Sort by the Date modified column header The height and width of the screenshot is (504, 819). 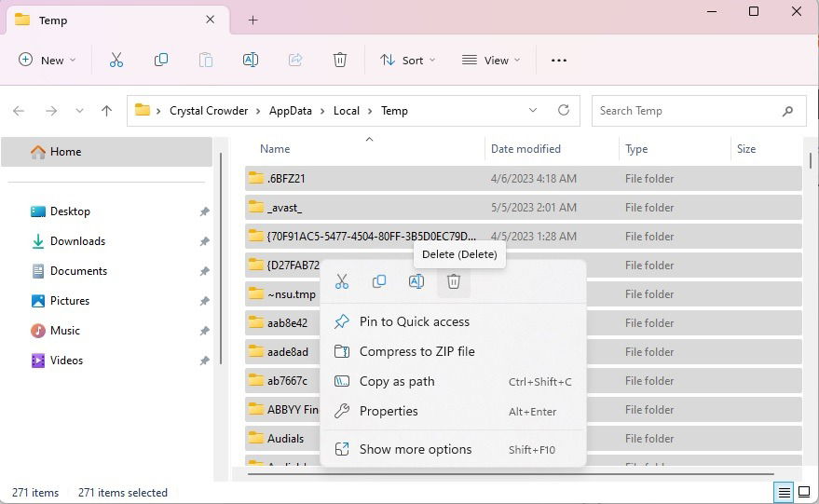pos(526,149)
